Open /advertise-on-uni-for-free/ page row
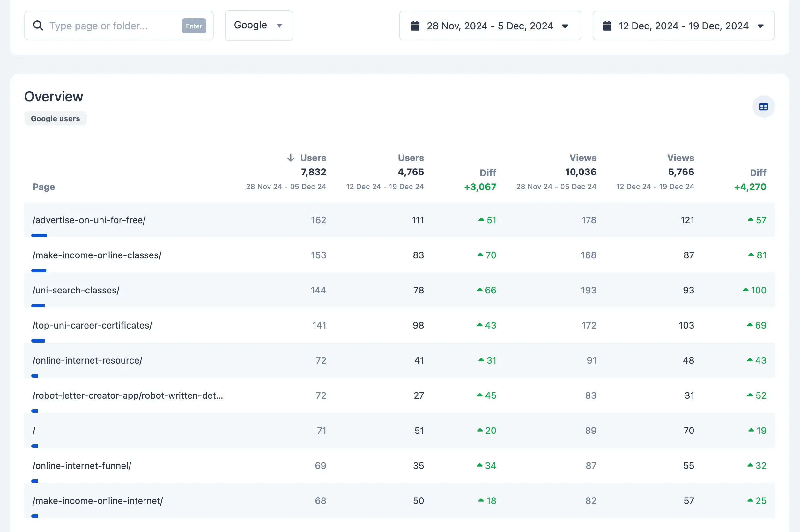The image size is (800, 532). click(89, 220)
